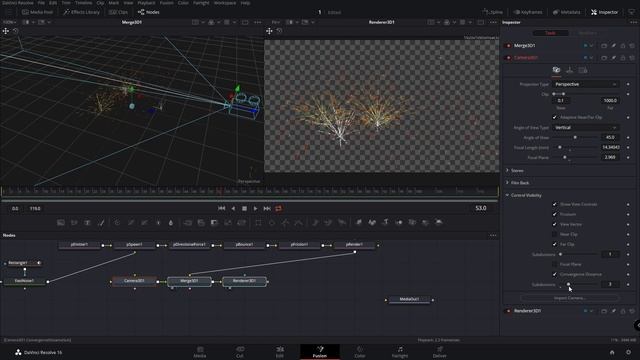Toggle Adaptive Near/Far Clip checkbox

[554, 118]
